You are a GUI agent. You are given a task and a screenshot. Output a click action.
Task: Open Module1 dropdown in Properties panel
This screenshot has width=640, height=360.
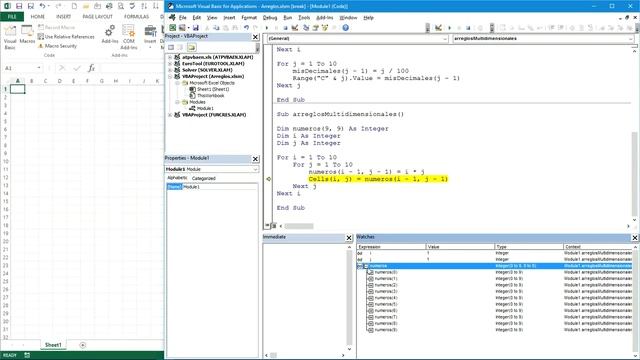pyautogui.click(x=256, y=169)
